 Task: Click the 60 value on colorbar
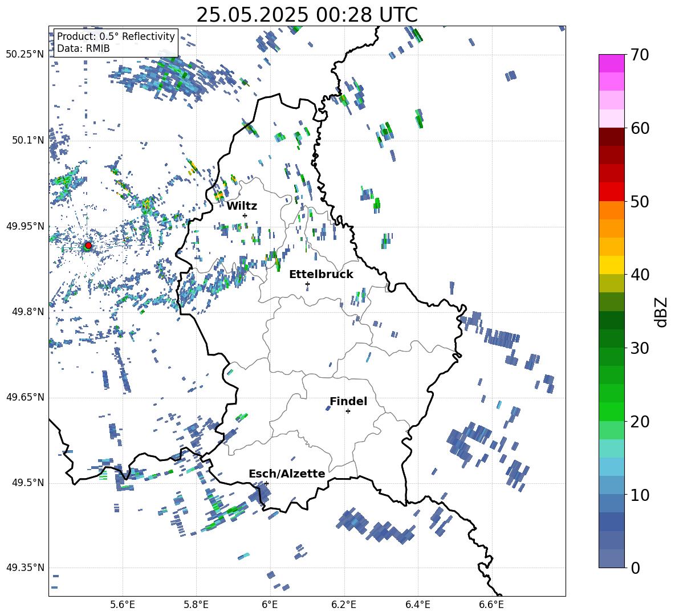(x=640, y=128)
